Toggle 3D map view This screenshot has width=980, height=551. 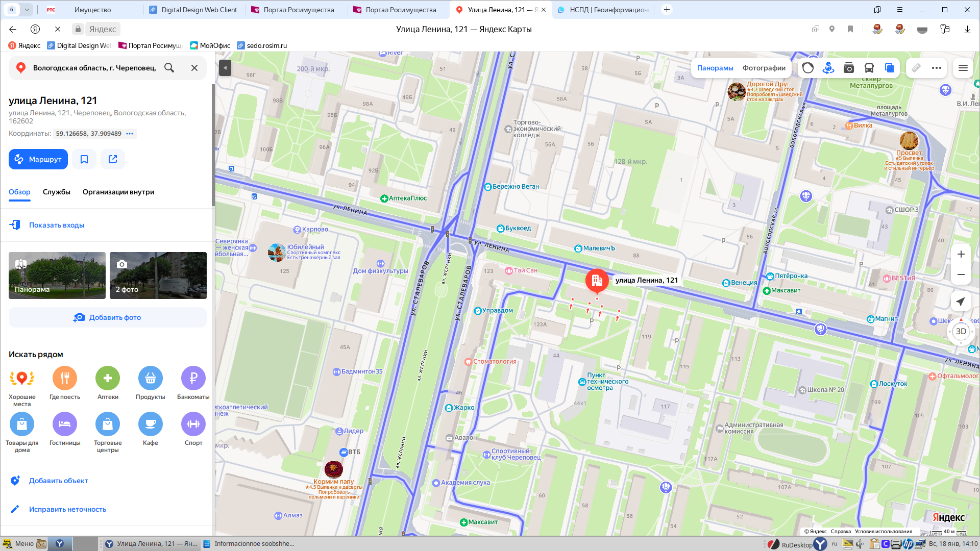tap(961, 331)
